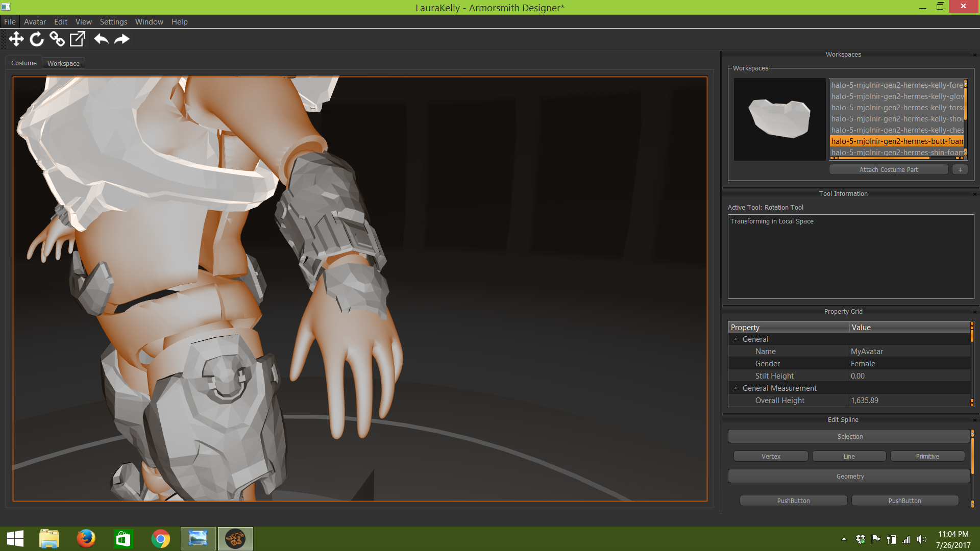This screenshot has width=980, height=551.
Task: Select the Move translate tool
Action: pyautogui.click(x=16, y=39)
